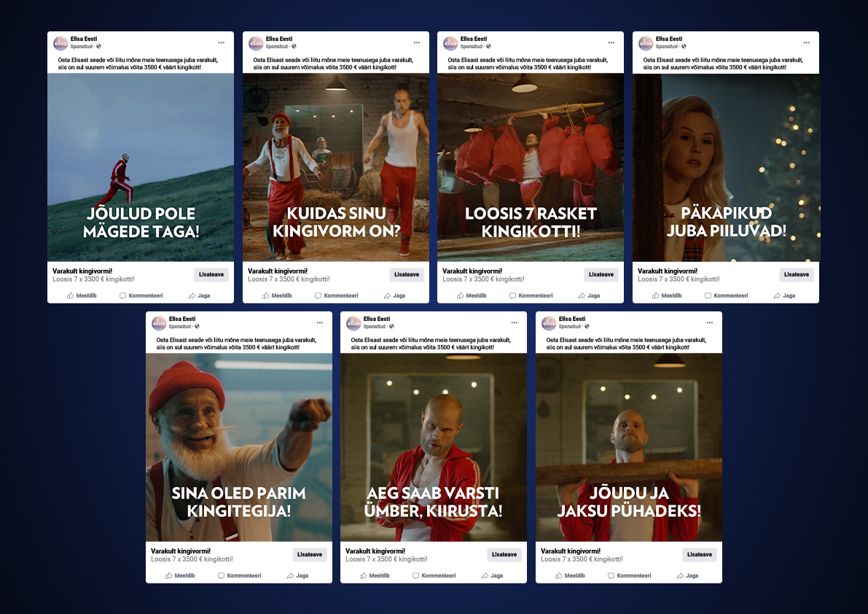The image size is (868, 614).
Task: Open the 'Loosis 7 rasket kingikotti' ad image
Action: coord(530,167)
